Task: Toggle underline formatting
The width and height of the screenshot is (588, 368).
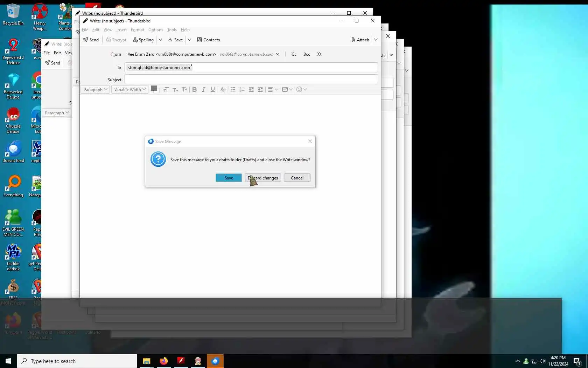Action: click(x=212, y=89)
